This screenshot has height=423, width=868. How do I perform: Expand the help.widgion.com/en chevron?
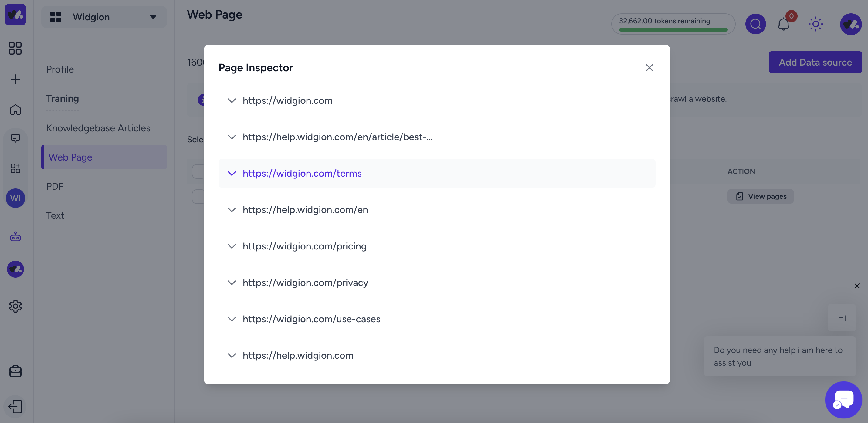click(232, 209)
